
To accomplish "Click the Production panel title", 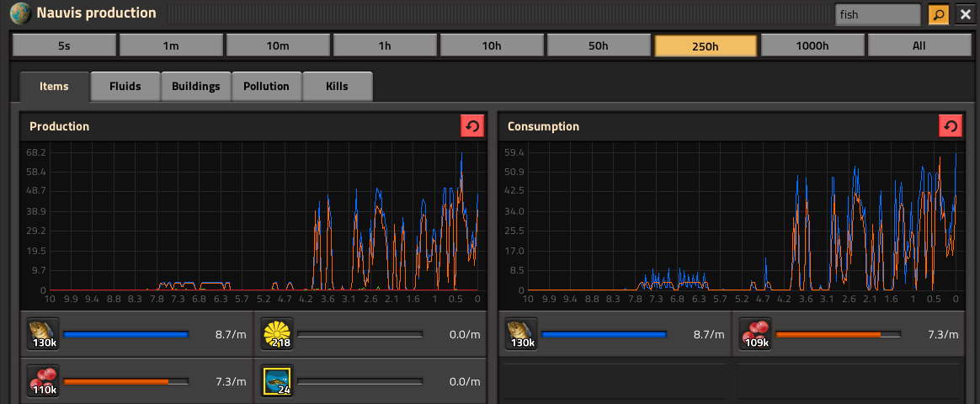I will [60, 126].
